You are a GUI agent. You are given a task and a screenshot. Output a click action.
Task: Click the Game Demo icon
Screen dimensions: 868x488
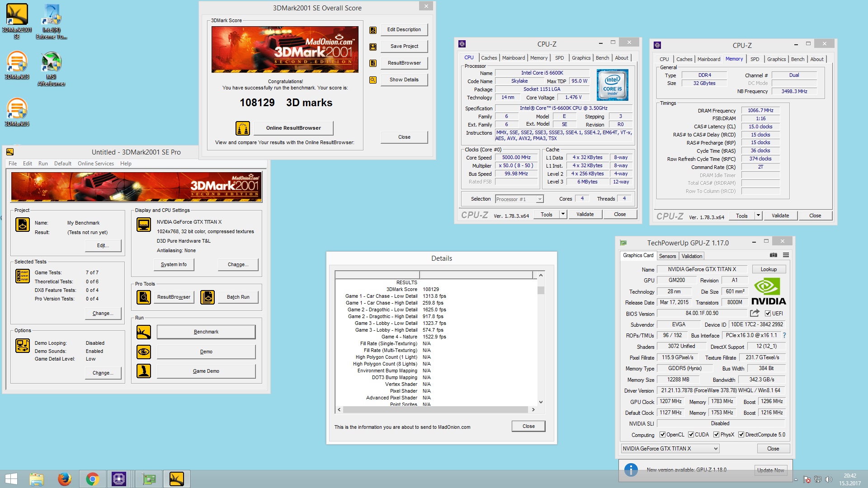tap(144, 371)
